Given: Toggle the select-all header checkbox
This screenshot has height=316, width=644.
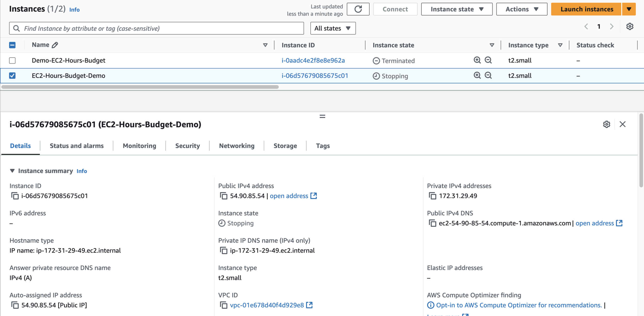Looking at the screenshot, I should tap(12, 45).
